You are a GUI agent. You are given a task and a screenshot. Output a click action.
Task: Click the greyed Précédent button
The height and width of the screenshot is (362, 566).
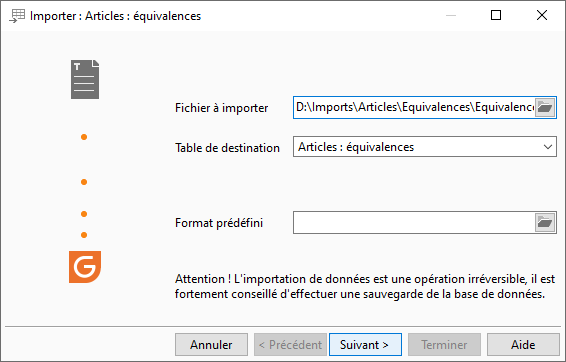point(290,345)
